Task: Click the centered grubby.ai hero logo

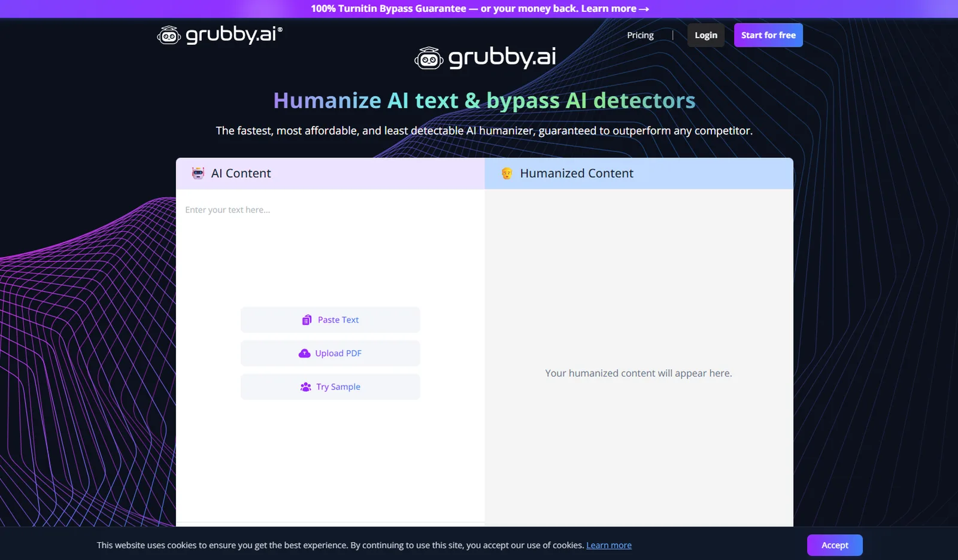Action: click(485, 57)
